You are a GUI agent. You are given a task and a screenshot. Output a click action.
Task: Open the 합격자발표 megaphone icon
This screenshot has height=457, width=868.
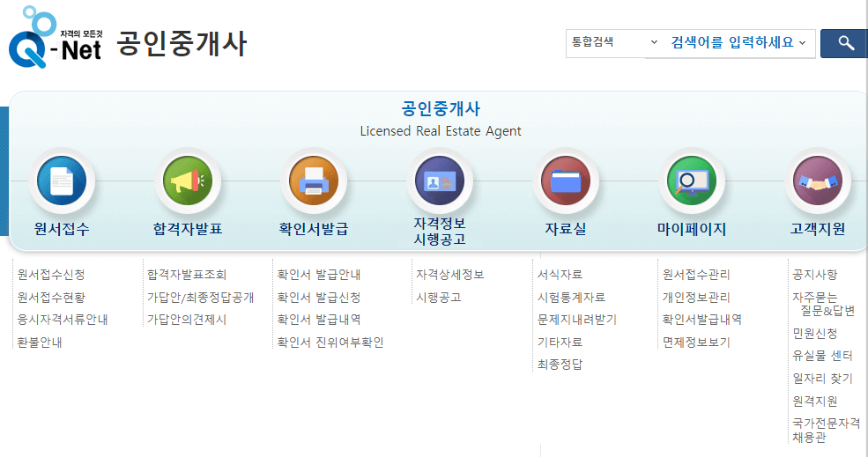click(188, 181)
